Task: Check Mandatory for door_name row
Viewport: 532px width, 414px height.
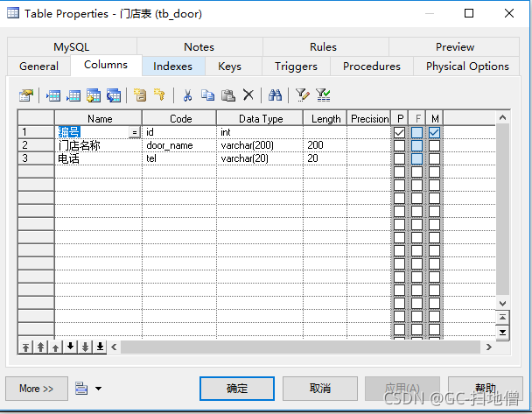Action: pos(434,145)
